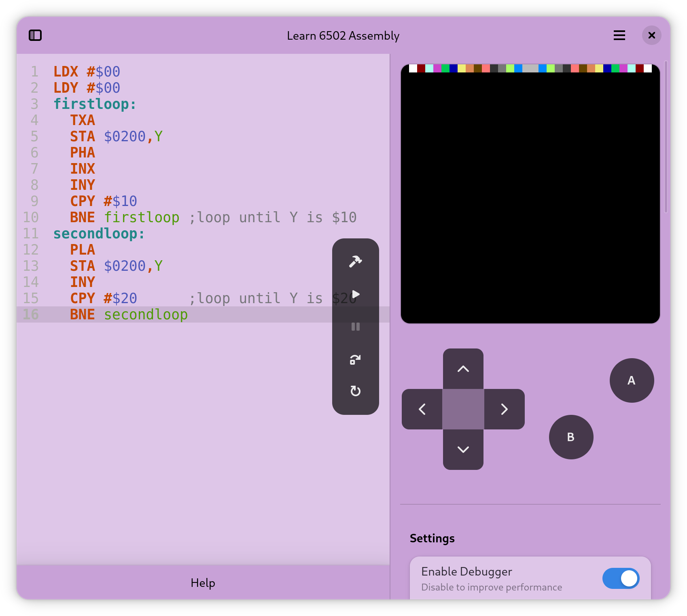Toggle the sidebar panel icon
This screenshot has width=687, height=616.
pos(35,35)
